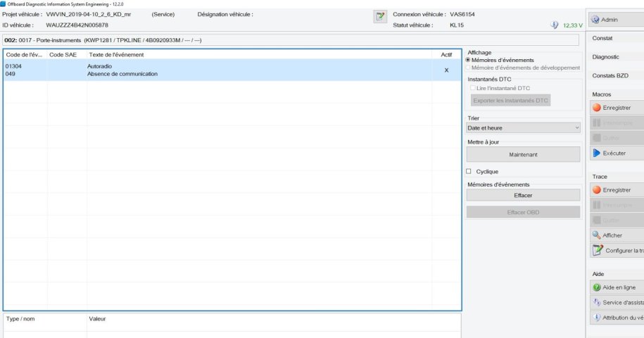Click the Maintenant update button
Screen dimensions: 644x338
523,154
